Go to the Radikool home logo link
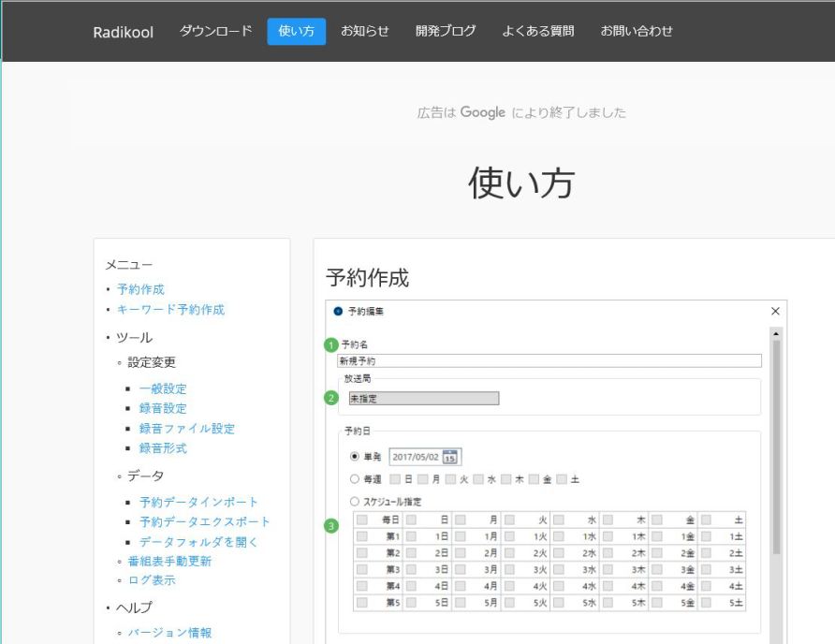The height and width of the screenshot is (644, 835). click(x=123, y=32)
